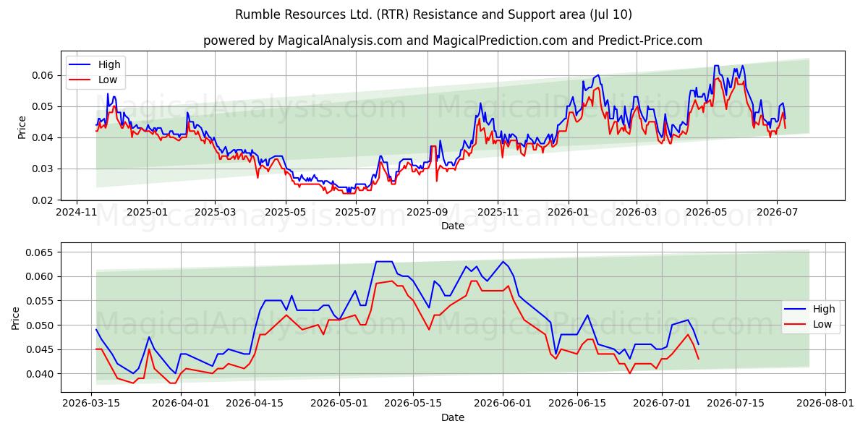Click 'Low' in the bottom chart legend
Screen dimensions: 868x434
[822, 325]
